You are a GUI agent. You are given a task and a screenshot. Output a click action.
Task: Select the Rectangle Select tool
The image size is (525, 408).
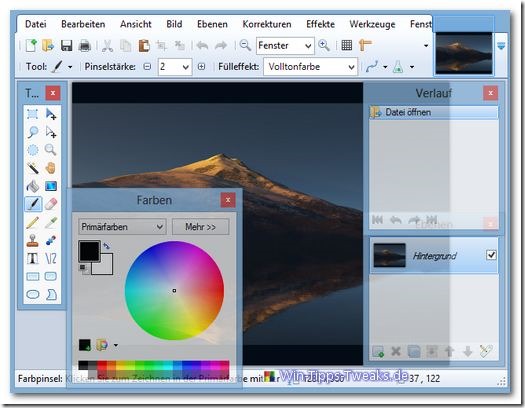point(32,114)
